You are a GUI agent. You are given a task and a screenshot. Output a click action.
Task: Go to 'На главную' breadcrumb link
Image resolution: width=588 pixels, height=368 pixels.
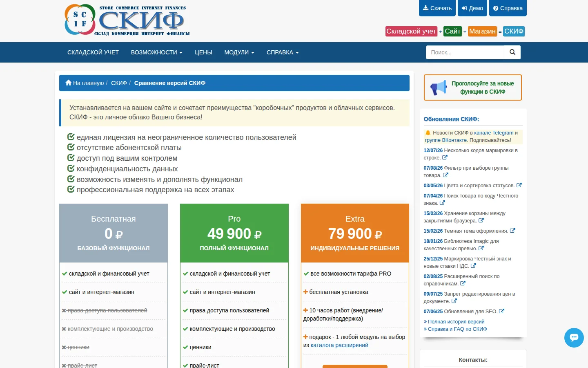click(x=85, y=83)
